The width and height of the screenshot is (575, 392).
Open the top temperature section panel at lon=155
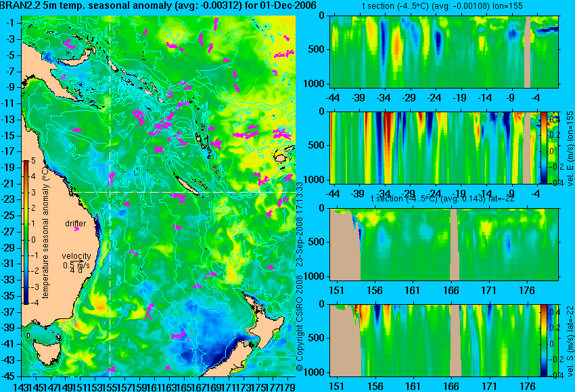444,51
